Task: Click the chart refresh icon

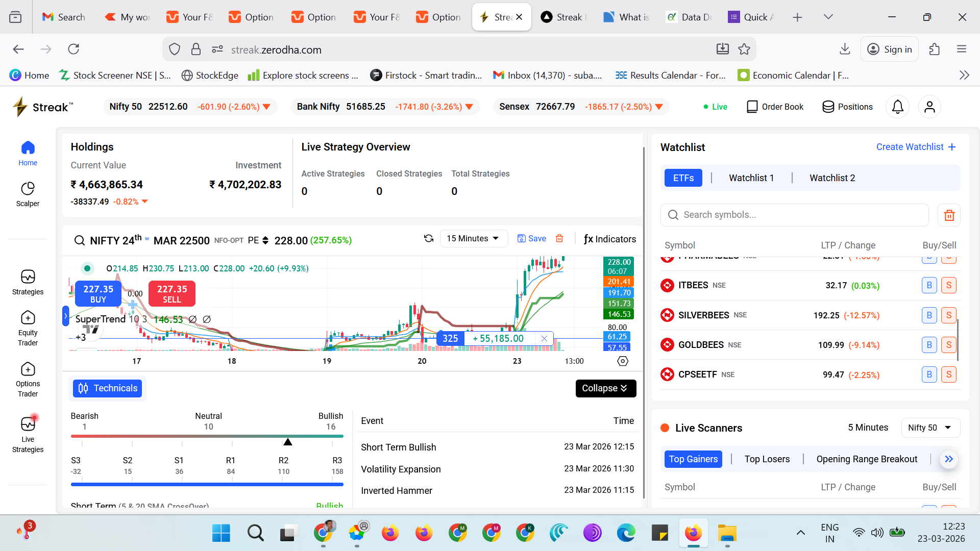Action: [x=429, y=239]
